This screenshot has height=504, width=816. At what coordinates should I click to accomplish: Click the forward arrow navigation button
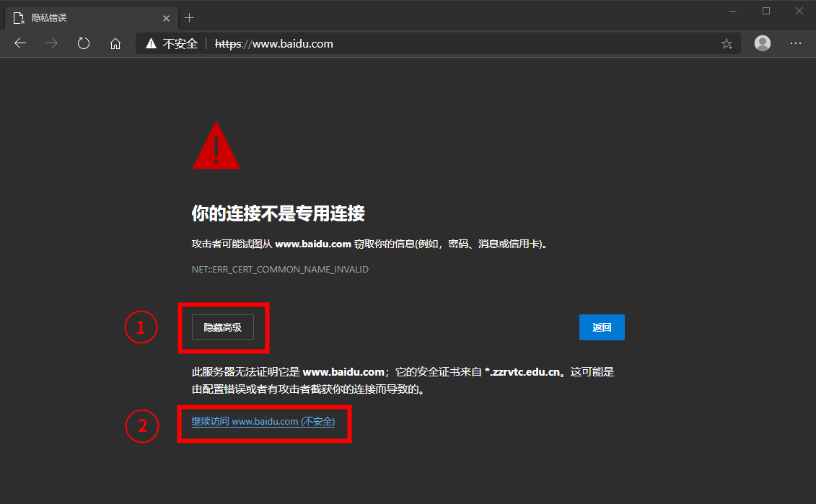(52, 43)
